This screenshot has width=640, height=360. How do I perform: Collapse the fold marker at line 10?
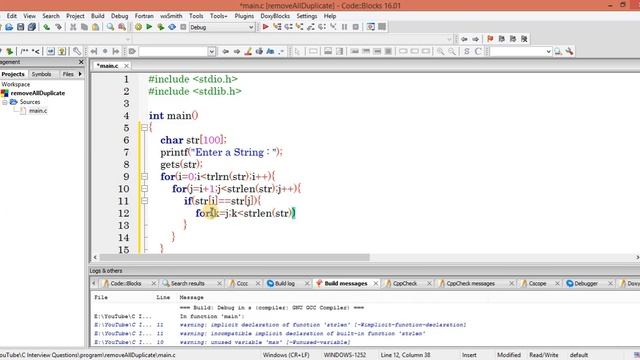(x=144, y=189)
